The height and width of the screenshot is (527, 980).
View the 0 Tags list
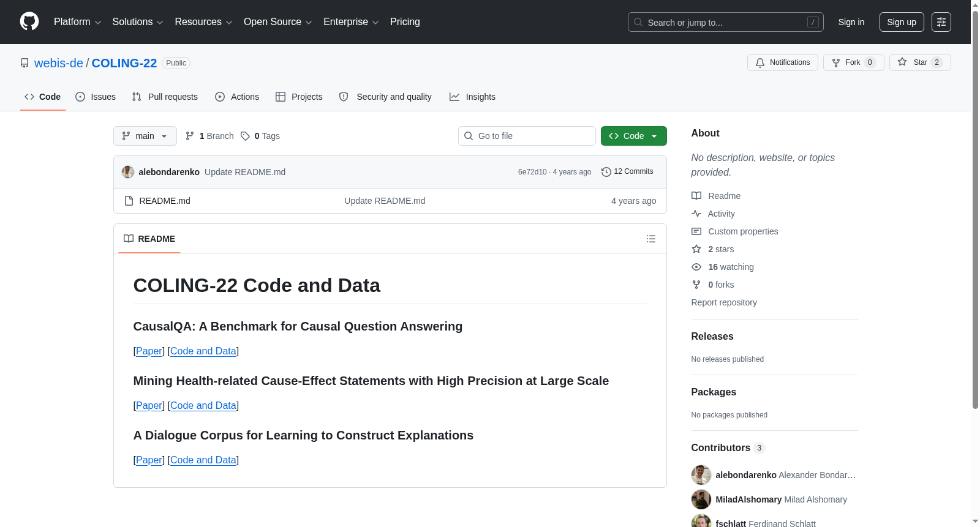[260, 136]
